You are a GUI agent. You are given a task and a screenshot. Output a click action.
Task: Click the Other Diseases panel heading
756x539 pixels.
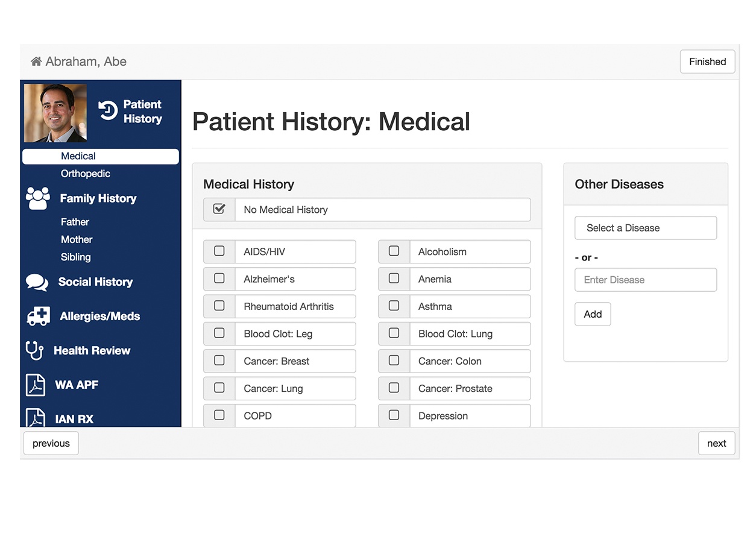click(619, 184)
